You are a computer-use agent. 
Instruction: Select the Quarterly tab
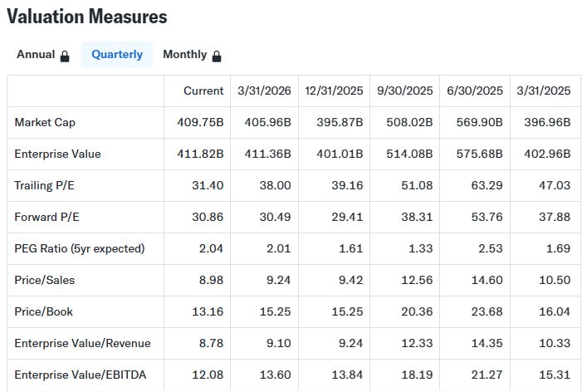tap(117, 55)
